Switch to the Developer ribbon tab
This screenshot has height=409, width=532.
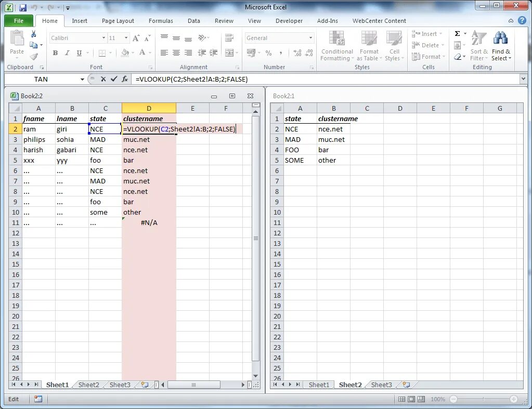[x=289, y=21]
